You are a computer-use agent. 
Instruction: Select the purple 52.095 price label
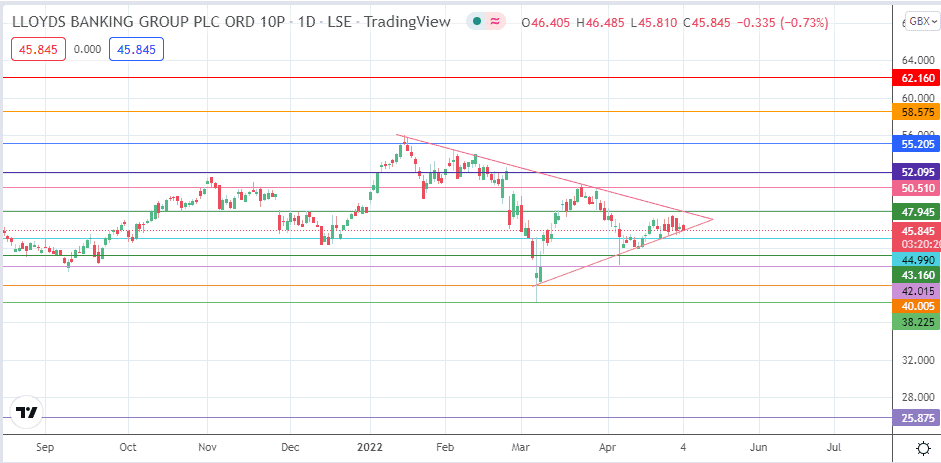(x=917, y=173)
